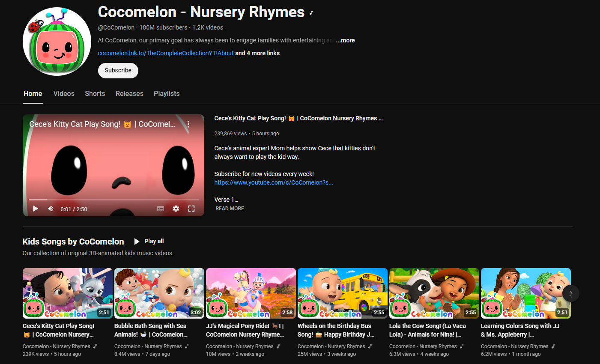
Task: Open the Wheels on the Birthday Bus Song thumbnail
Action: tap(342, 293)
